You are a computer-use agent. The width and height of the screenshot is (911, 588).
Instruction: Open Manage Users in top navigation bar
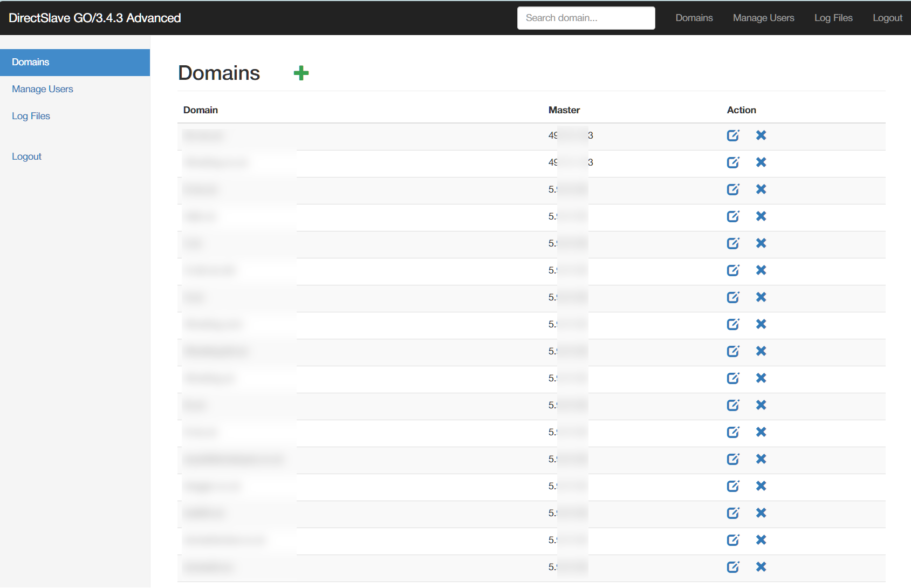click(763, 18)
